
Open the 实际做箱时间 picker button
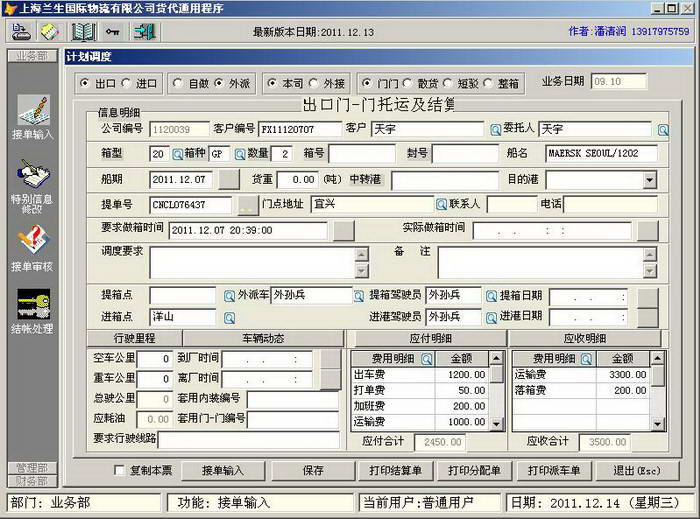(648, 231)
